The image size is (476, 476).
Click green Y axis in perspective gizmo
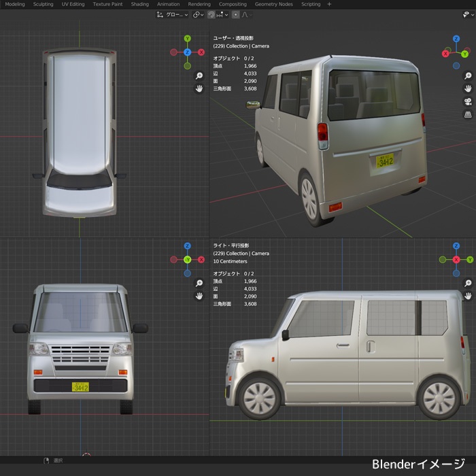tap(464, 54)
